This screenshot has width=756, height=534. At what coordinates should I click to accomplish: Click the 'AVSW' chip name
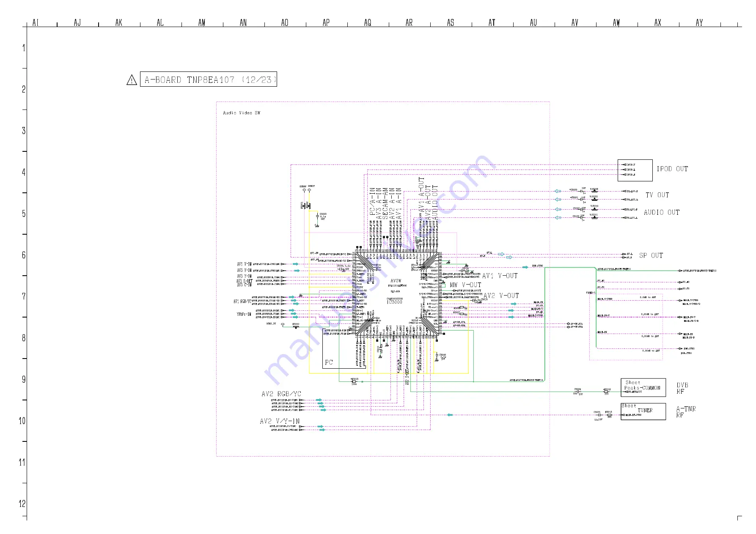[x=396, y=281]
